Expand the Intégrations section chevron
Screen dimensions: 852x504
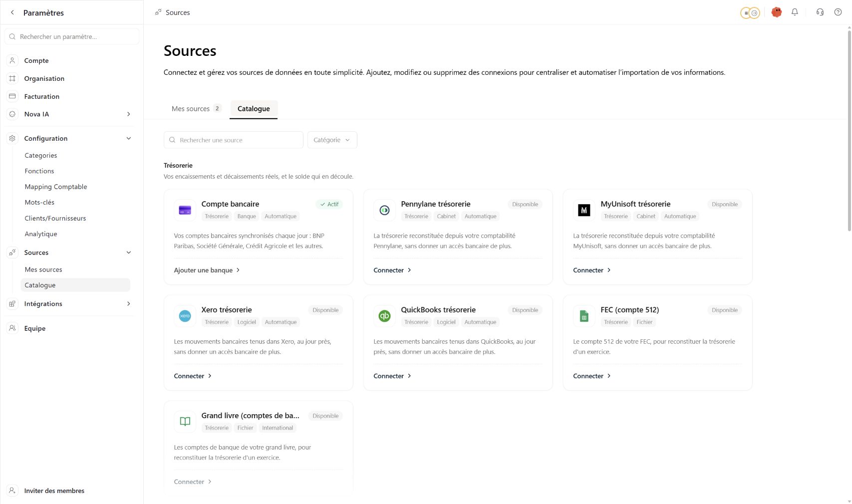[x=129, y=303]
